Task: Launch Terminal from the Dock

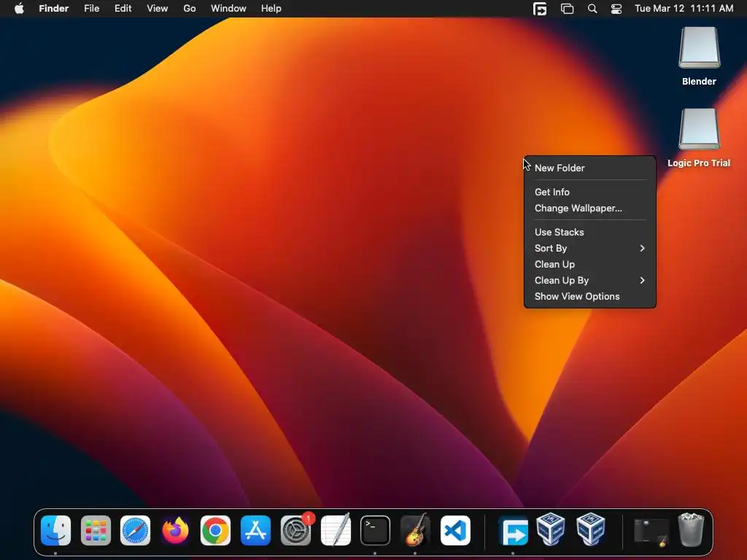Action: (376, 530)
